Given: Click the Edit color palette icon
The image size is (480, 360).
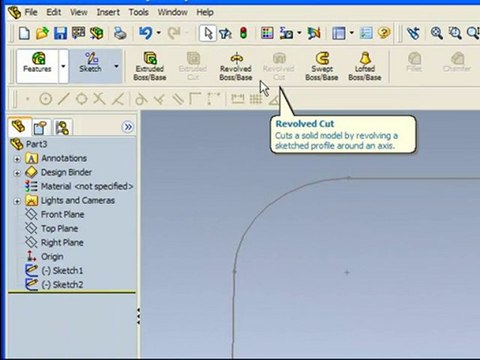Looking at the screenshot, I should pos(267,33).
